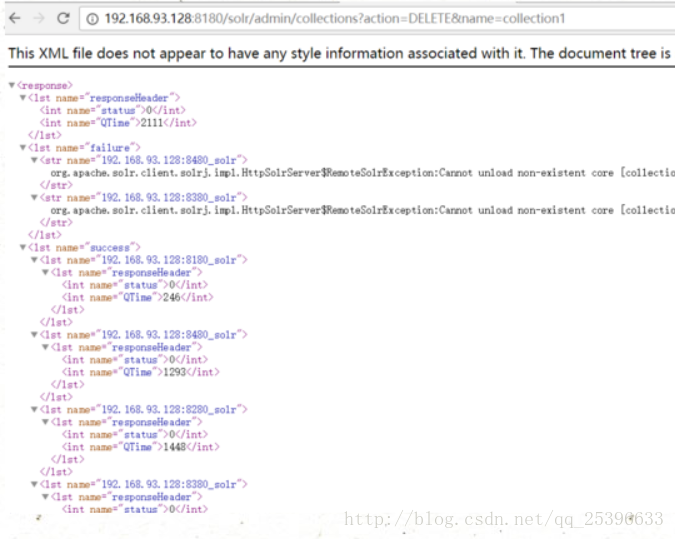Click status 0 line under 8280_solr
The image size is (675, 539).
coord(135,434)
